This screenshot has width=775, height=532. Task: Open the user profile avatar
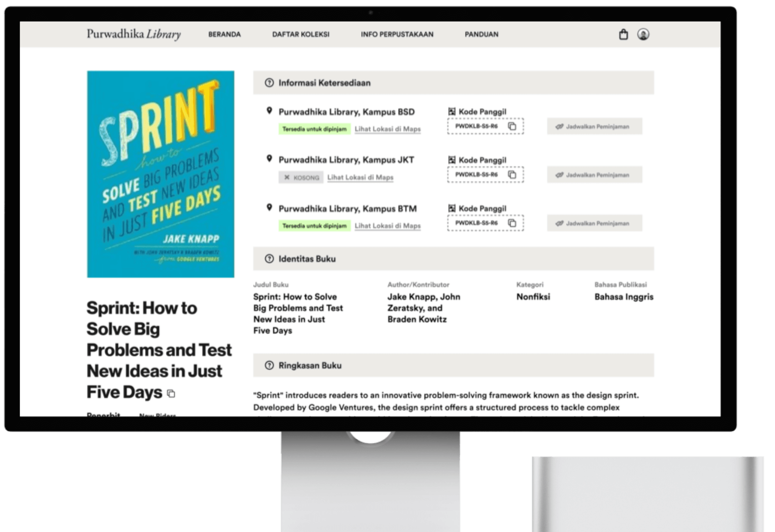point(643,34)
